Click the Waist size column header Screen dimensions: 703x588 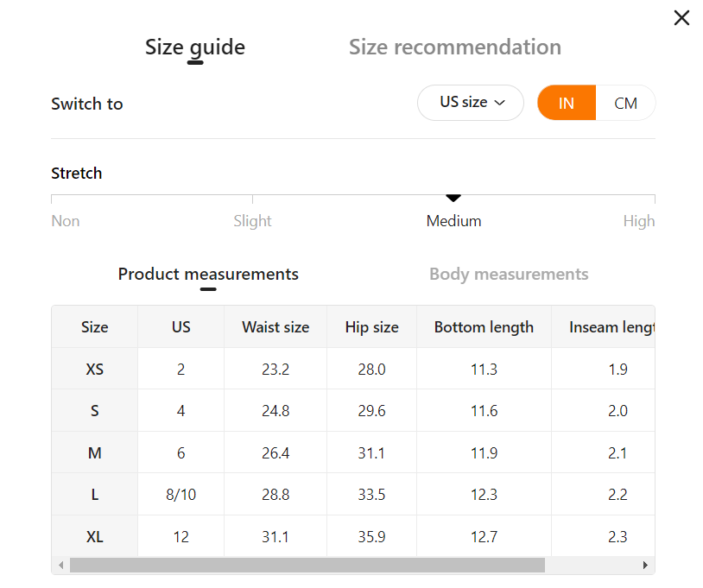point(275,326)
